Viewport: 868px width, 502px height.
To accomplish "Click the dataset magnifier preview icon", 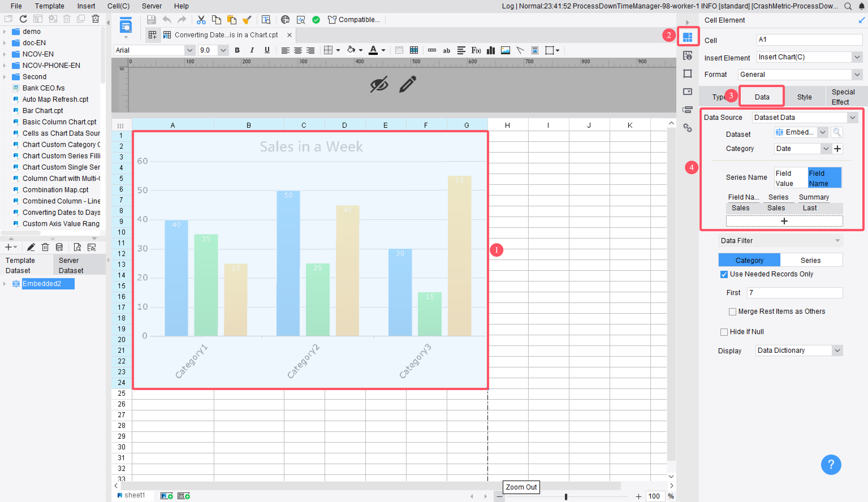I will (x=837, y=132).
